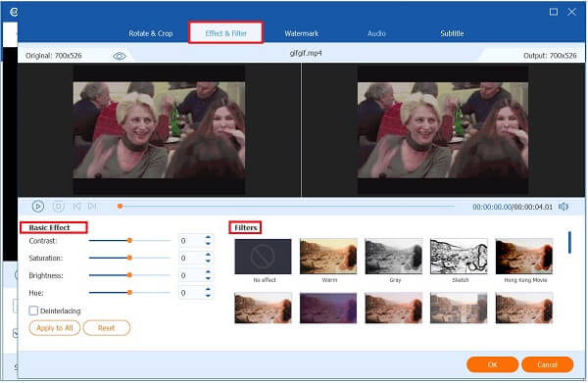The height and width of the screenshot is (383, 588).
Task: Increase the Saturation value with up arrow
Action: click(208, 255)
